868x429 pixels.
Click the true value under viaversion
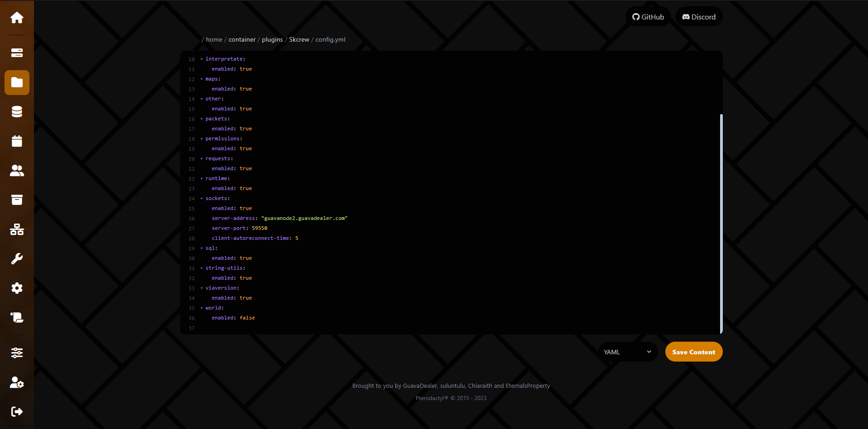246,298
